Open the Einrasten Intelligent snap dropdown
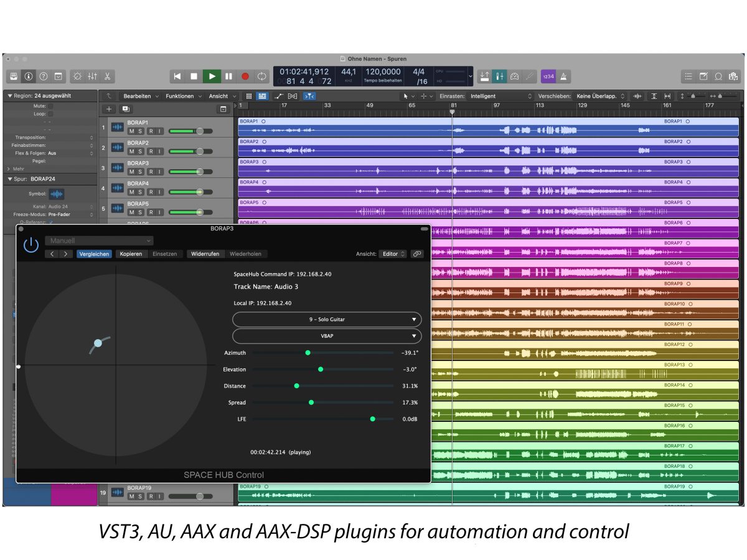 [x=501, y=96]
